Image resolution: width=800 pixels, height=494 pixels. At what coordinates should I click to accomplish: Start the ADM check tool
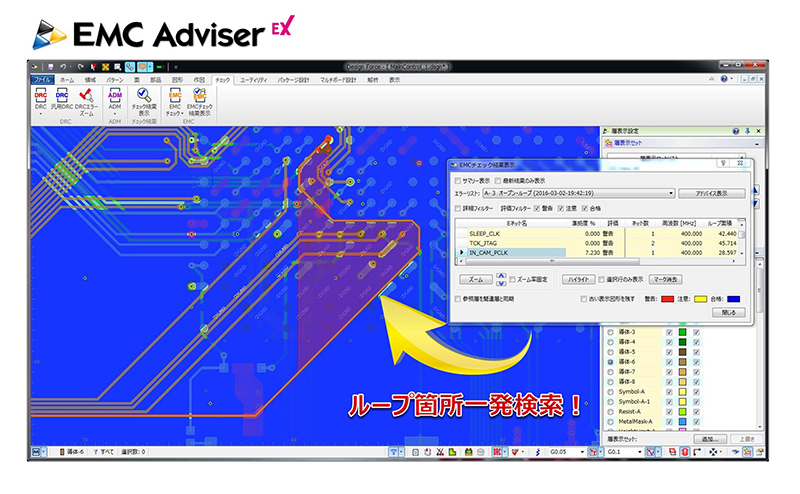[115, 95]
